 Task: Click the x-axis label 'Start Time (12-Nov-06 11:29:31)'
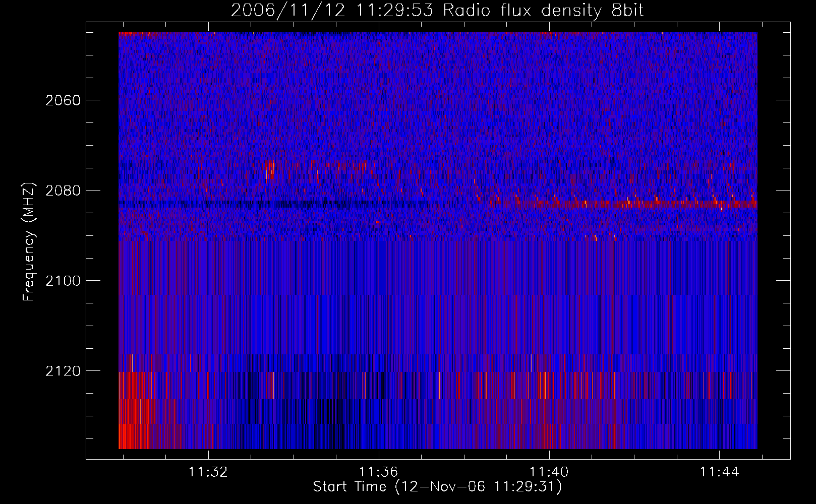click(x=437, y=487)
